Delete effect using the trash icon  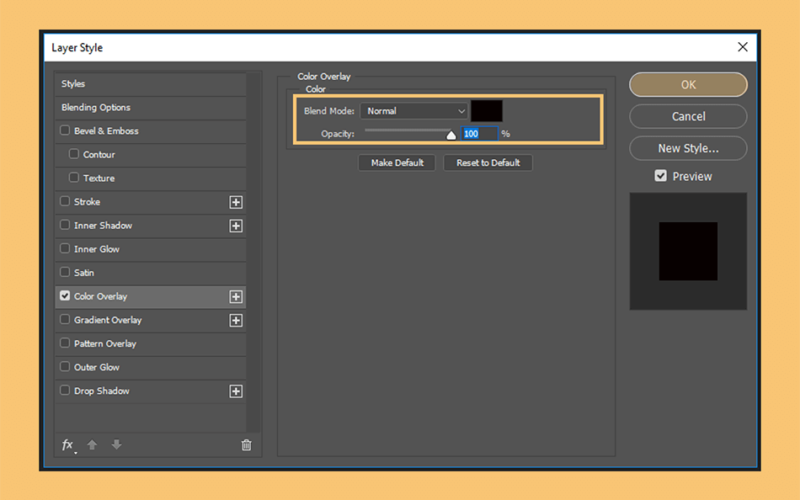246,445
